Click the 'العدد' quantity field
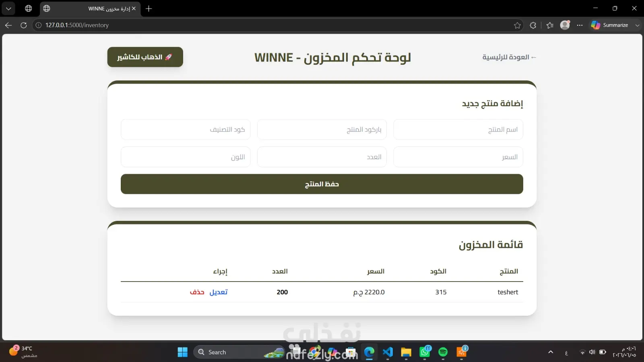This screenshot has width=644, height=362. 322,157
